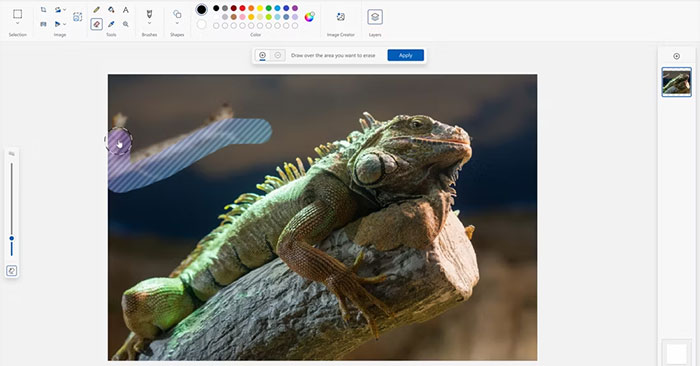Select the Text tool
The height and width of the screenshot is (366, 700).
pyautogui.click(x=126, y=10)
